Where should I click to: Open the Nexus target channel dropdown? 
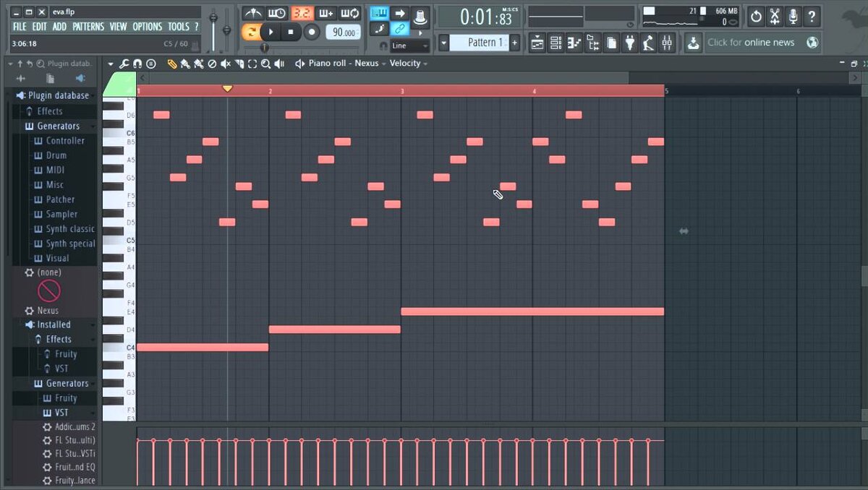(x=369, y=64)
